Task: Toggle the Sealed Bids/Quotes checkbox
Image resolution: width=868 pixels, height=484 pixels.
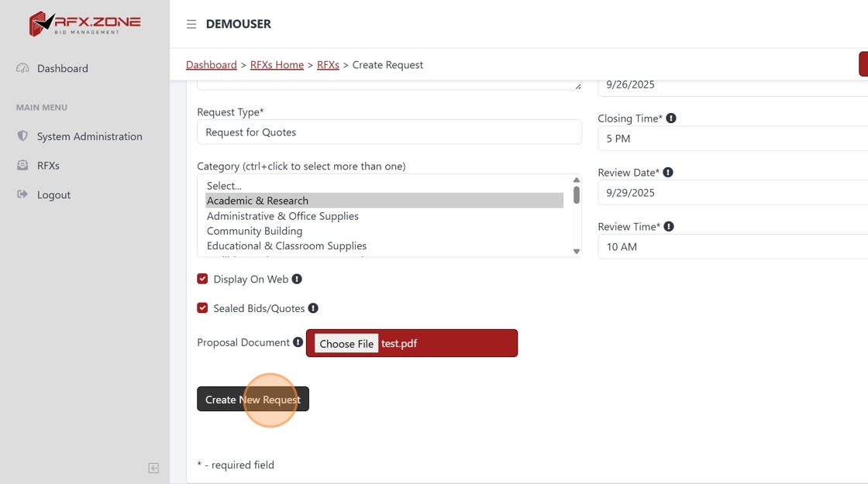Action: tap(202, 308)
